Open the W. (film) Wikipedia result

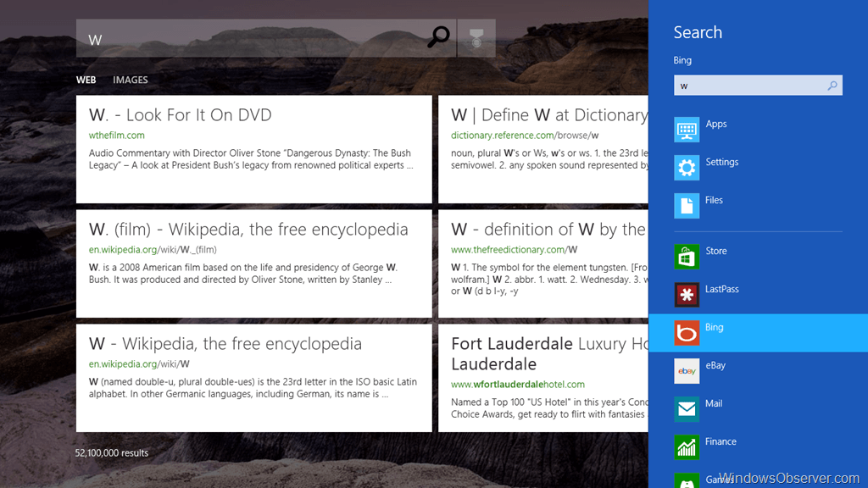[248, 230]
